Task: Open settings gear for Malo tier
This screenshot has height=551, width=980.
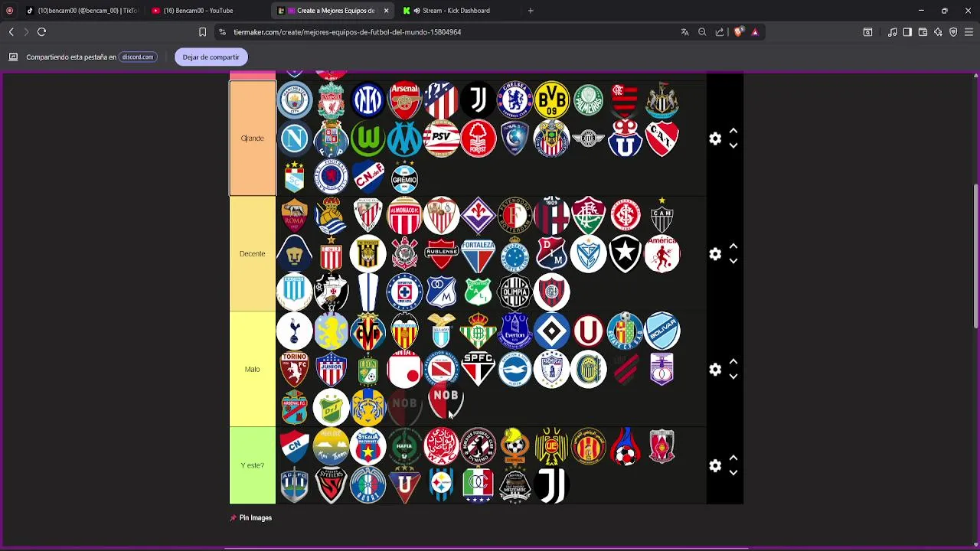Action: click(715, 370)
